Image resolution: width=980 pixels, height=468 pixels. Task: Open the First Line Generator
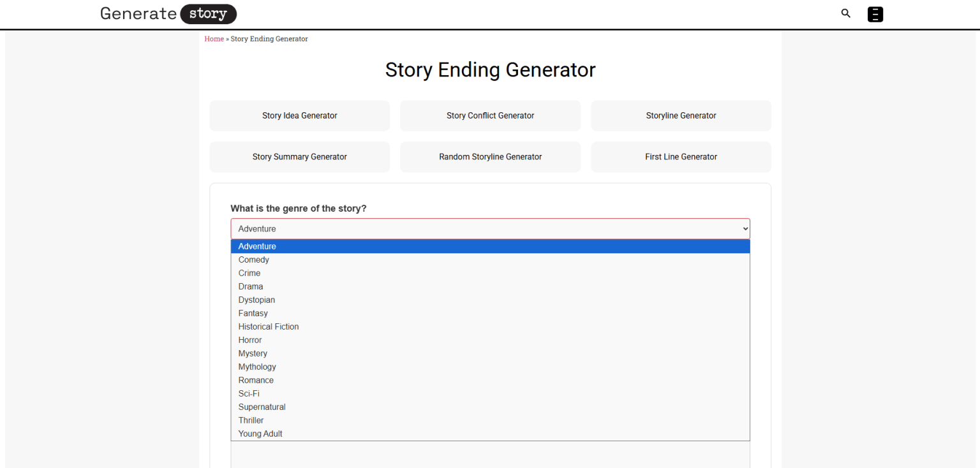pos(681,156)
